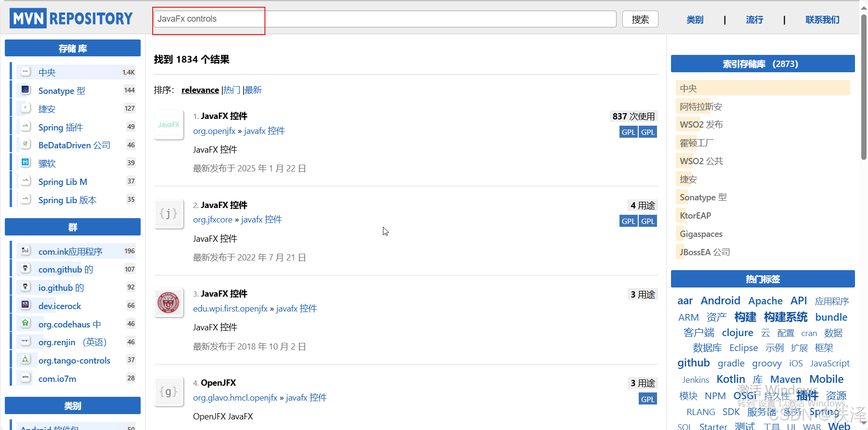Open the edu.wpi.first.openjfx group link
Viewport: 868px width, 430px height.
click(x=230, y=309)
